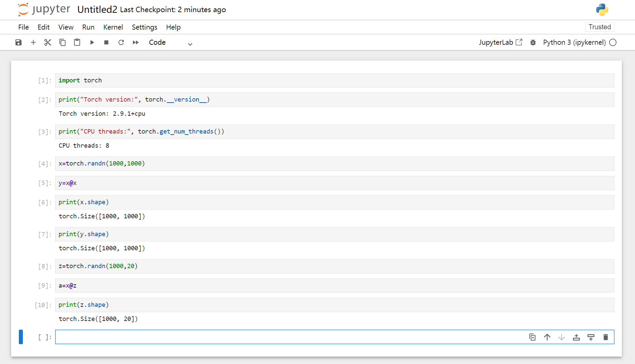The width and height of the screenshot is (635, 364).
Task: Open the Kernel menu
Action: (x=113, y=27)
